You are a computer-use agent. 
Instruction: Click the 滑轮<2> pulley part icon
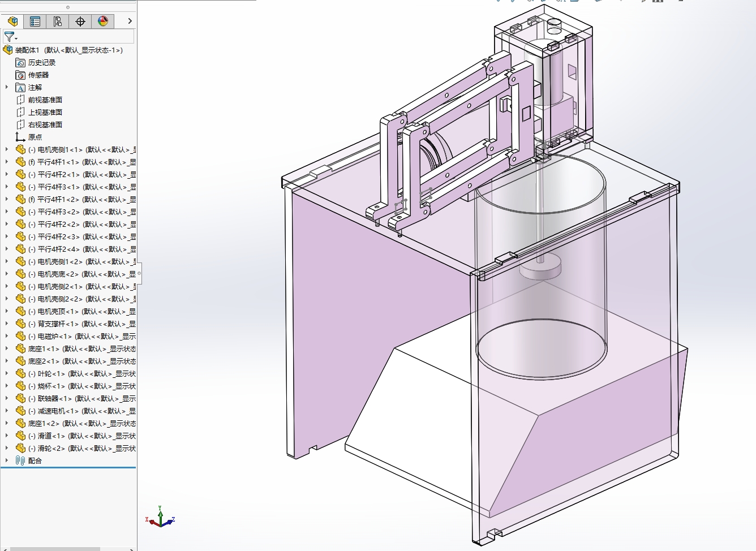(x=20, y=448)
